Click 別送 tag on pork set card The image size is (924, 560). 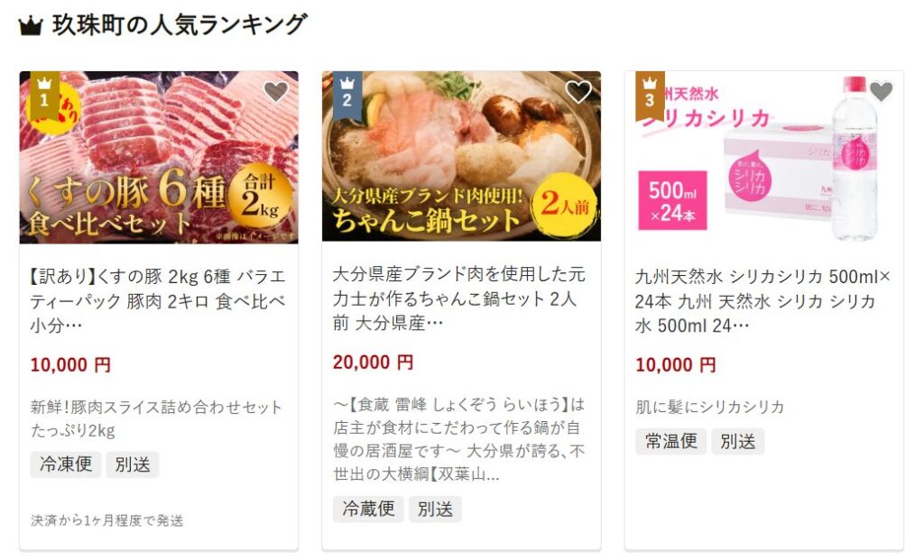coord(133,464)
